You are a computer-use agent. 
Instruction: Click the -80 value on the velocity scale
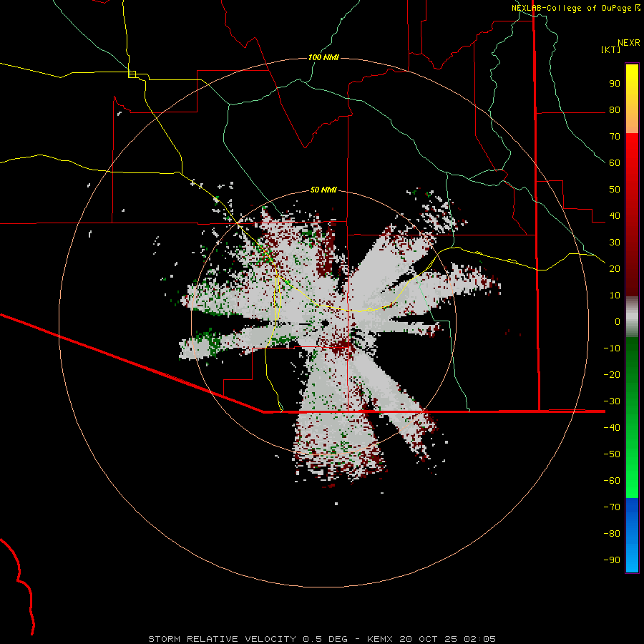[612, 534]
